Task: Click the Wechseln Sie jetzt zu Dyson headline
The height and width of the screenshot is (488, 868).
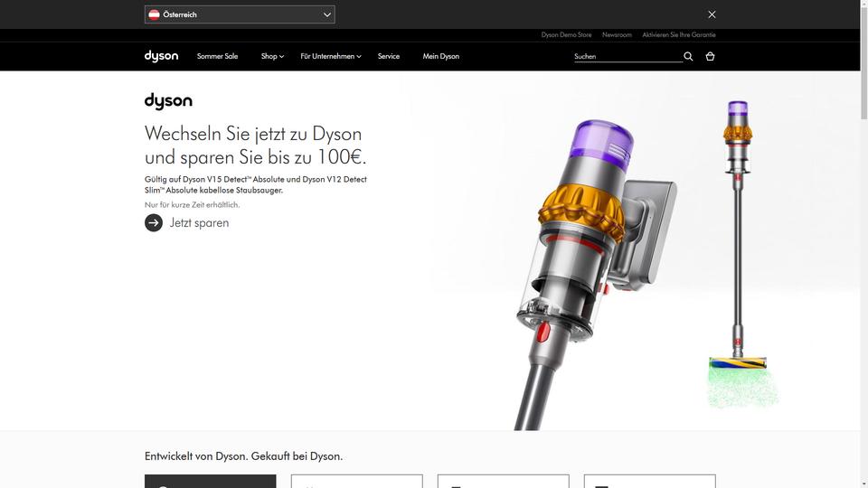Action: pyautogui.click(x=255, y=145)
